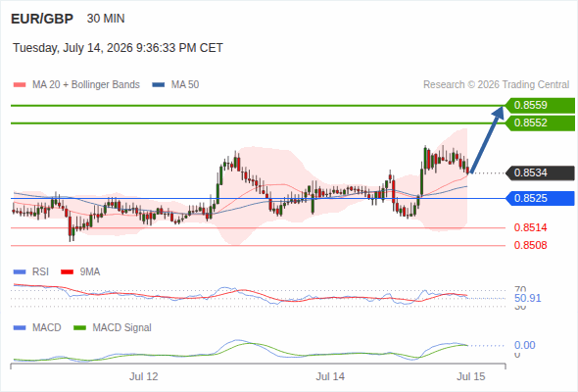Screen dimensions: 578x392
Task: Click the RSI blue legend swatch
Action: [x=20, y=272]
